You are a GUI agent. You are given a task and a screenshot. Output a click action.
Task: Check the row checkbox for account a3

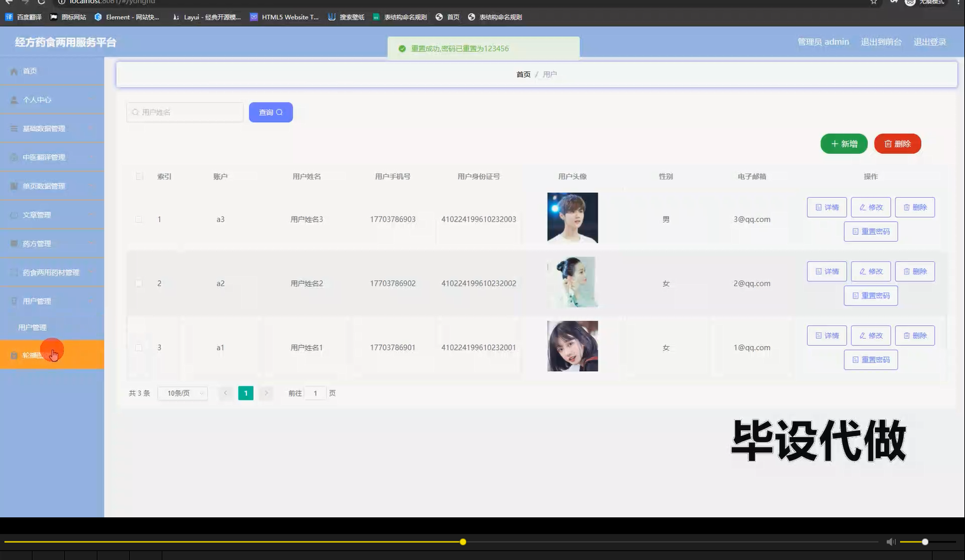139,219
